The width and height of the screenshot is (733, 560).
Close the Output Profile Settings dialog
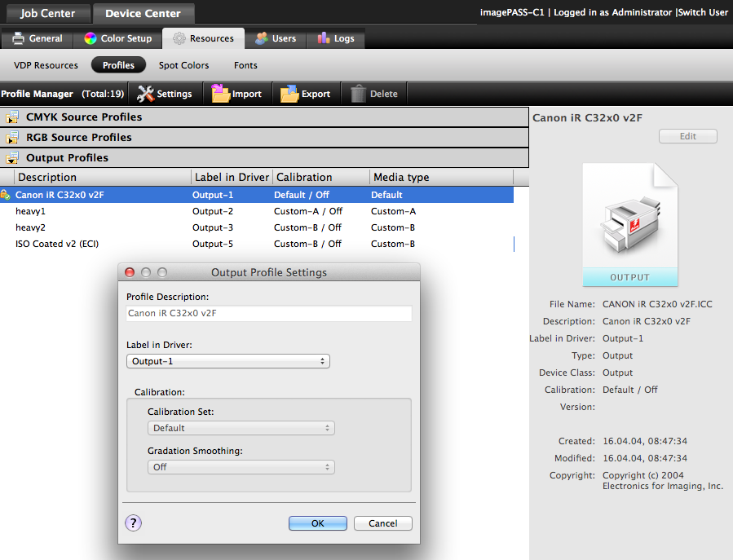[x=130, y=272]
